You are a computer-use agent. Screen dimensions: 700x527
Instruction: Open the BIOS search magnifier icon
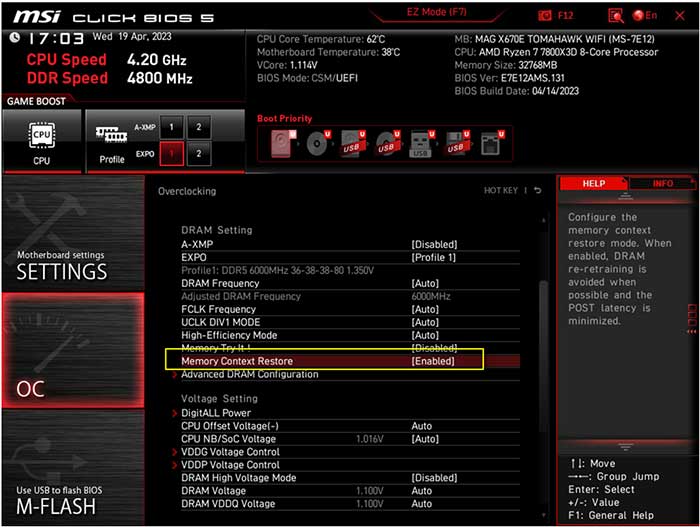point(616,16)
